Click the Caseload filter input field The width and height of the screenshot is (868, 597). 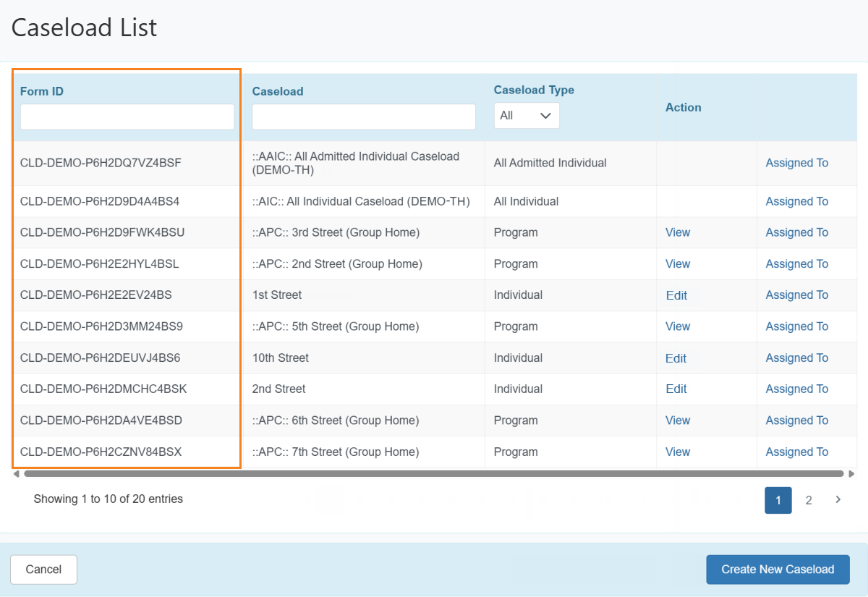(x=364, y=117)
